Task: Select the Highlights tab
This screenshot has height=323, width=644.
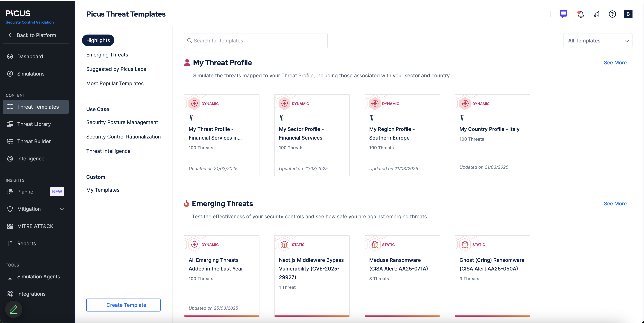Action: (98, 40)
